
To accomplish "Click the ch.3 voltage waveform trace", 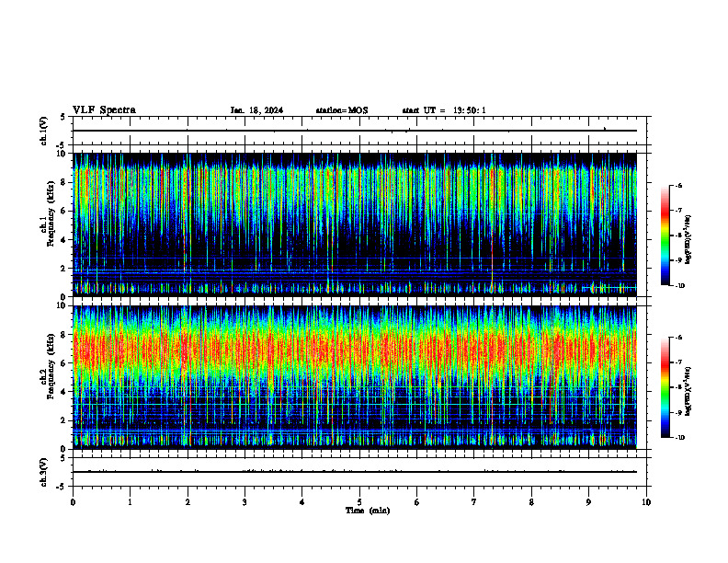I will tap(355, 472).
